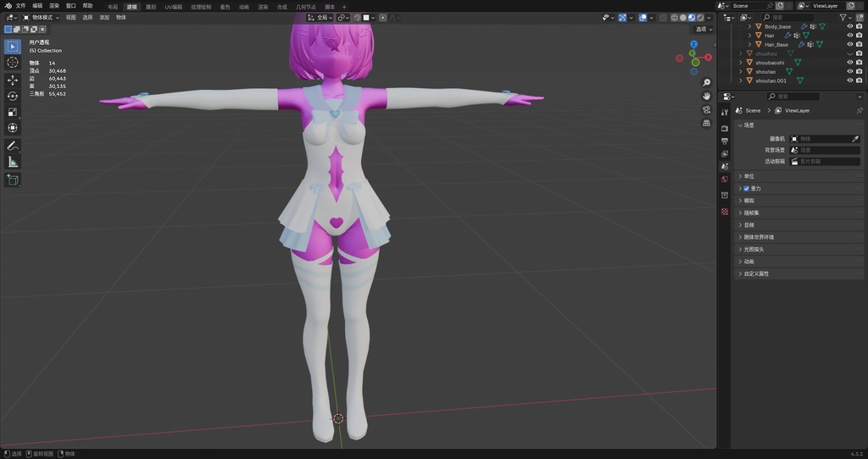Toggle the snapping magnet button
The image size is (868, 459).
tap(357, 18)
